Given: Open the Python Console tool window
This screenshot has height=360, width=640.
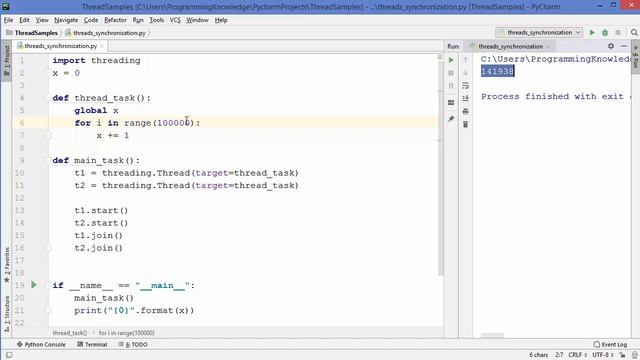Looking at the screenshot, I should (x=41, y=344).
